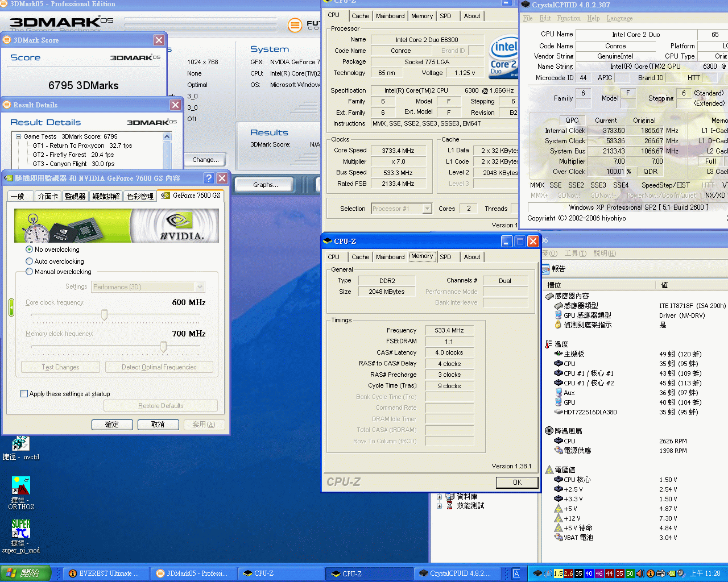Click the help question mark button
Image resolution: width=728 pixels, height=582 pixels.
(x=209, y=178)
